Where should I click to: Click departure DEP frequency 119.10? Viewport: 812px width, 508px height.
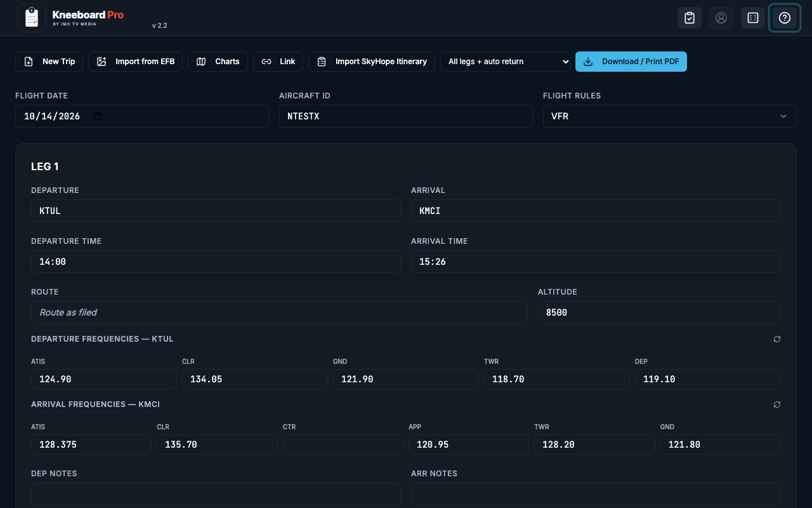click(x=708, y=379)
